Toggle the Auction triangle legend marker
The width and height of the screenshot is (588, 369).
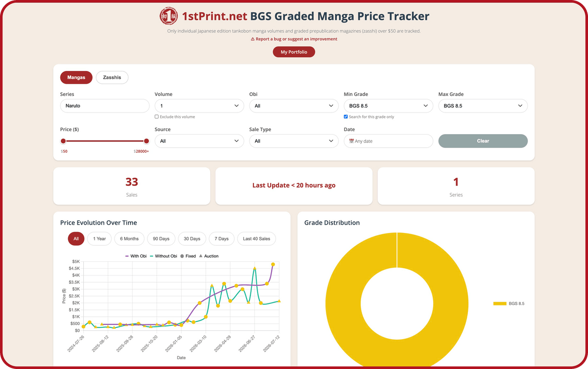(x=201, y=256)
